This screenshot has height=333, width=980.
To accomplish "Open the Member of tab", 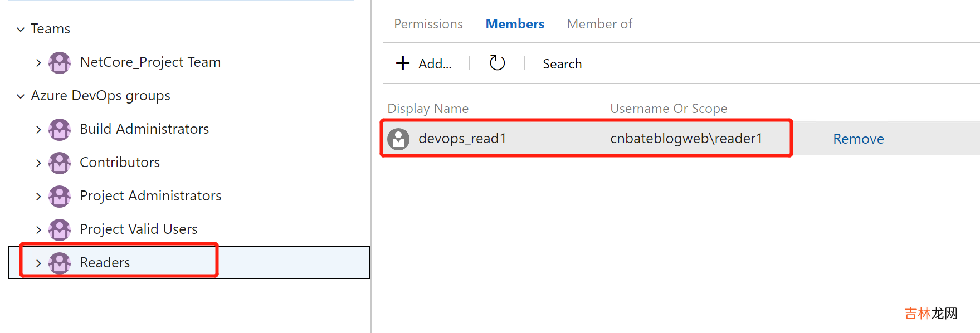I will (x=599, y=24).
